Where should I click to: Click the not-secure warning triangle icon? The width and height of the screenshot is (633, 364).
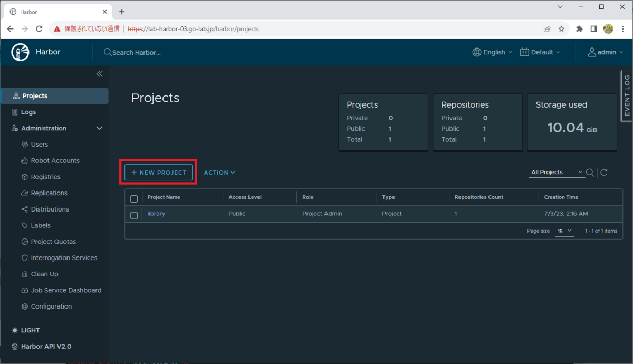(x=57, y=29)
